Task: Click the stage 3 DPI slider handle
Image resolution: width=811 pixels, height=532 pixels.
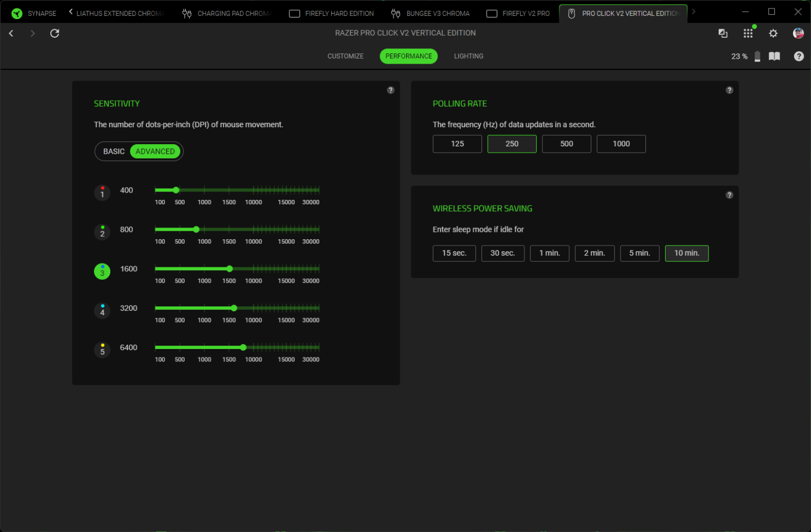Action: click(x=229, y=269)
